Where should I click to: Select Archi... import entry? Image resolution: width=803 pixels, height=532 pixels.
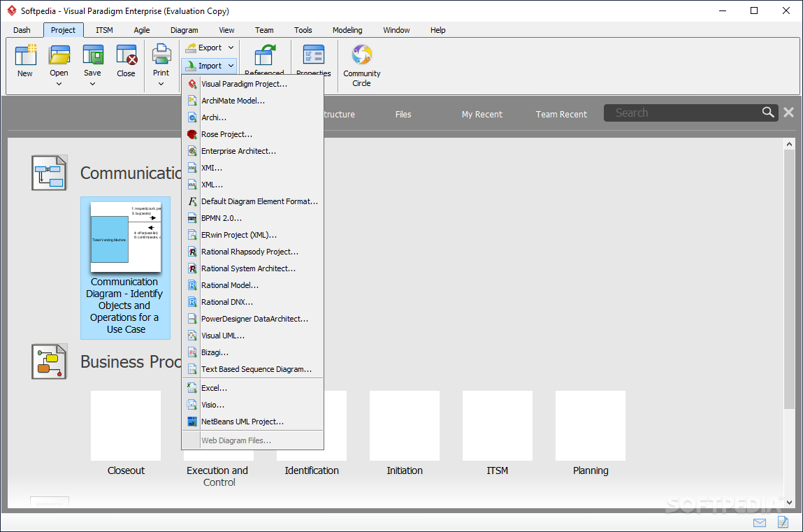tap(252, 117)
